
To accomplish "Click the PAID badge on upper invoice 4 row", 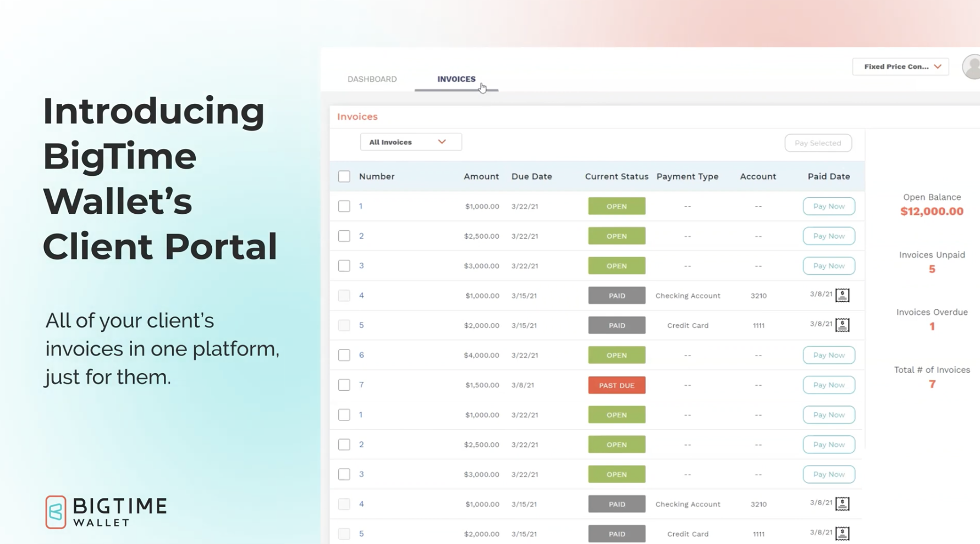I will point(616,296).
